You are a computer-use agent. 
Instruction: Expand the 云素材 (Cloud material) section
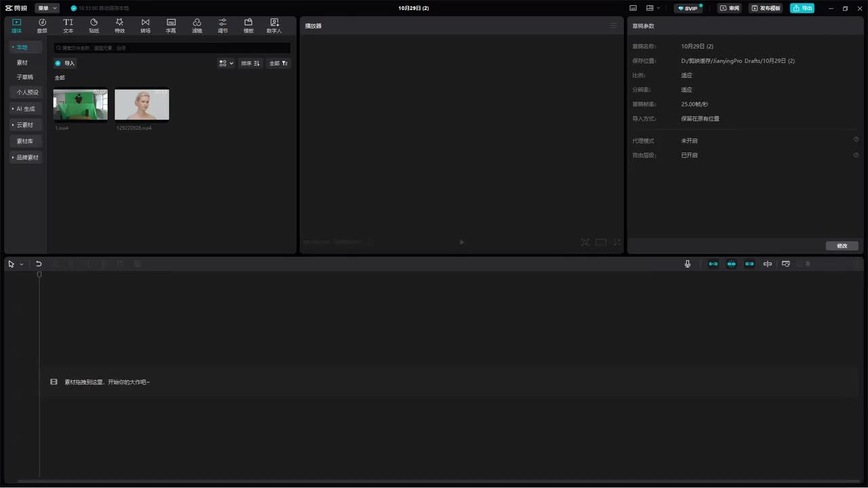click(x=26, y=125)
